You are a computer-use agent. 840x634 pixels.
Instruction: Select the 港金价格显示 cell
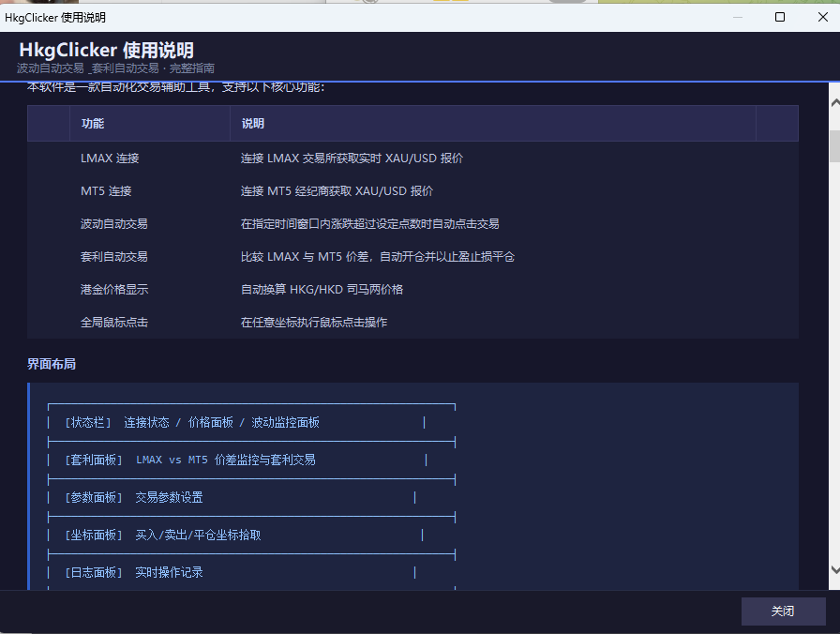pyautogui.click(x=114, y=290)
